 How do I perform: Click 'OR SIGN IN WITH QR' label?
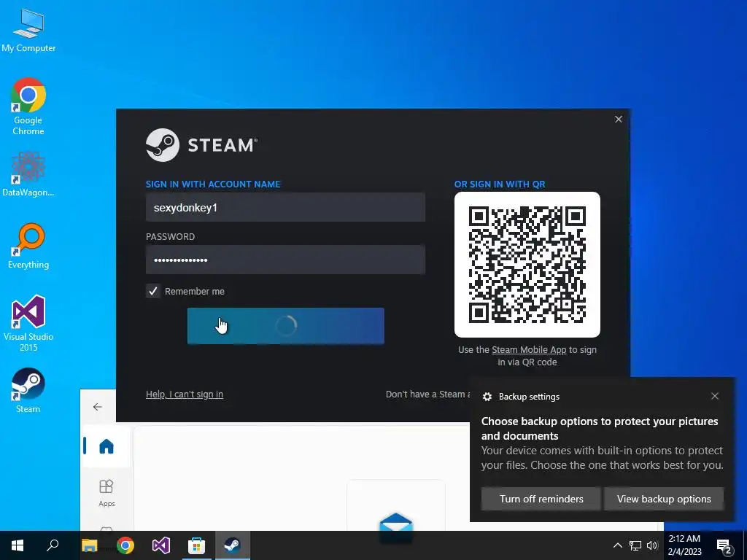pos(500,184)
